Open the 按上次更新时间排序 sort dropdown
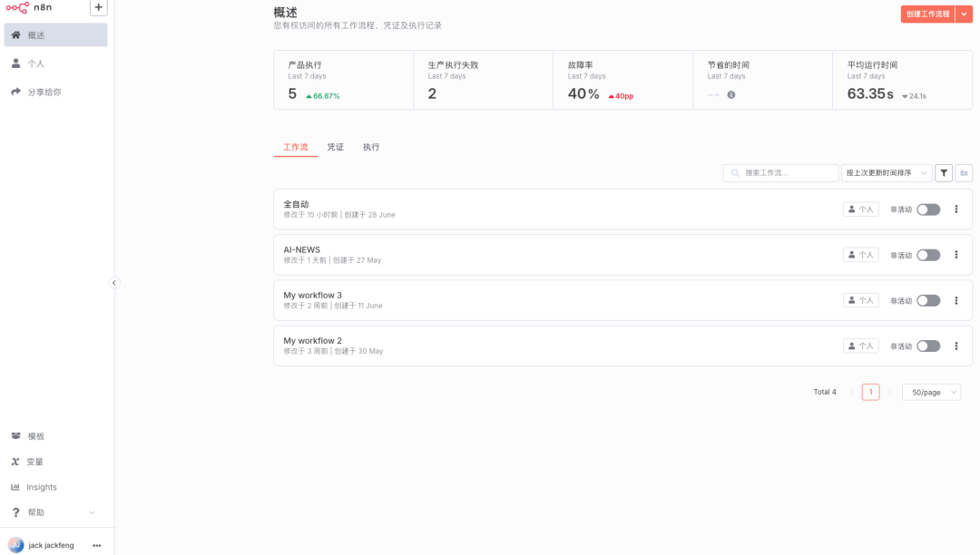The image size is (980, 555). pos(887,173)
